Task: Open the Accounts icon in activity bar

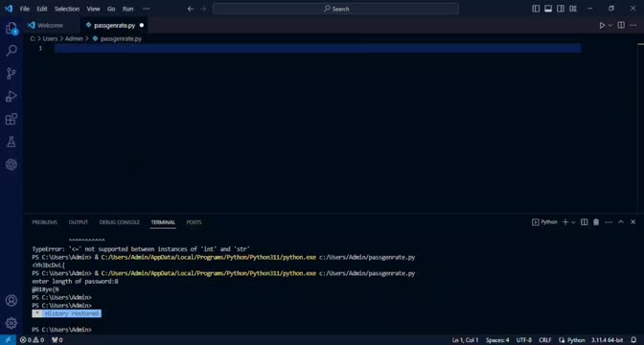Action: coord(11,300)
